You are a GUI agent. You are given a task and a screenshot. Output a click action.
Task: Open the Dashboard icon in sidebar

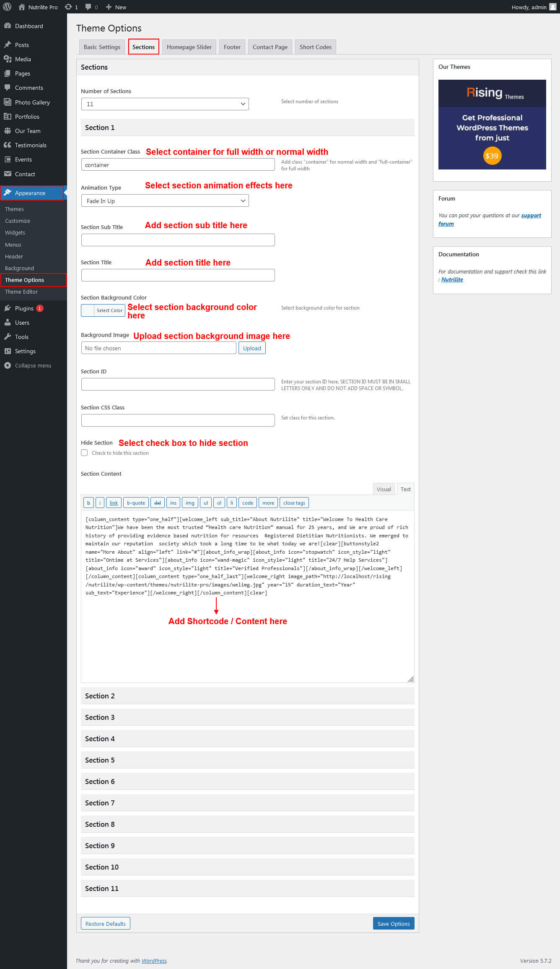pyautogui.click(x=8, y=26)
